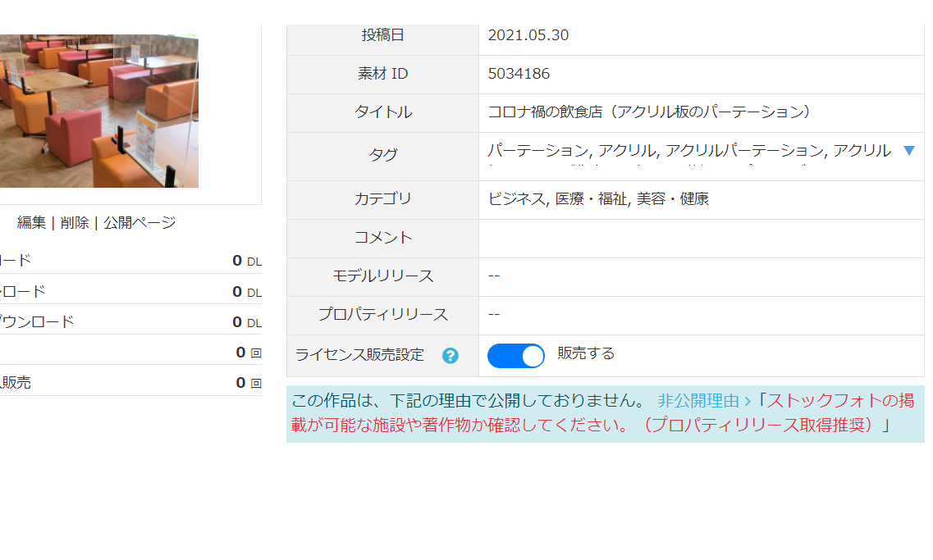This screenshot has height=560, width=933.
Task: Click the category value ビジネス, 医療・福祉
Action: click(x=598, y=198)
